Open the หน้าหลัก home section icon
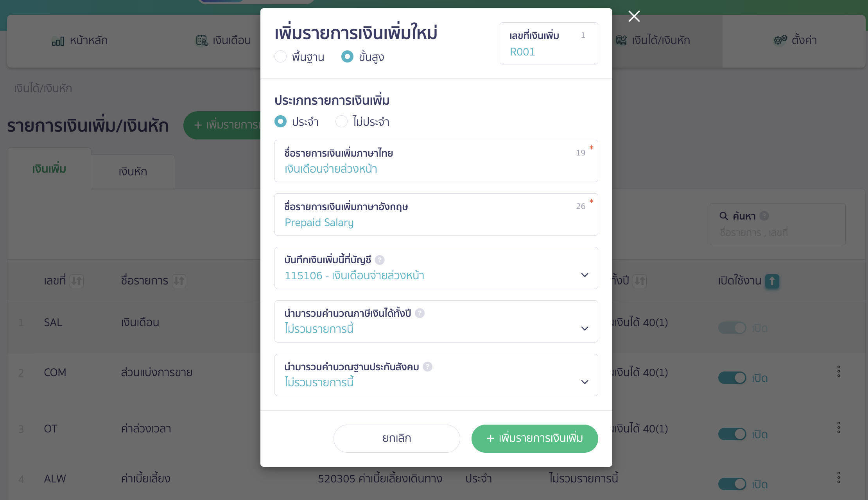Viewport: 868px width, 500px height. click(x=58, y=40)
